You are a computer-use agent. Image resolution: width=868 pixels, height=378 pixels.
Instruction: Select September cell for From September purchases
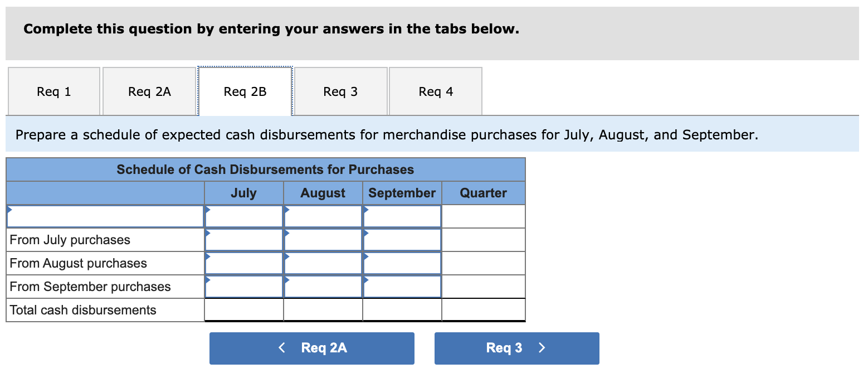click(x=402, y=287)
